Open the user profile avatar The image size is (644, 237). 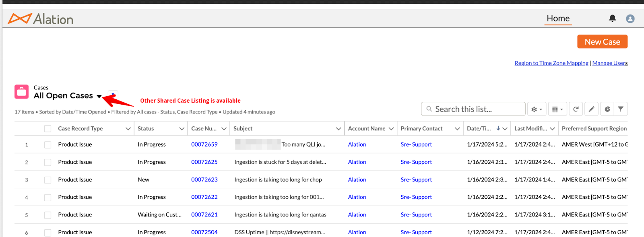[630, 19]
